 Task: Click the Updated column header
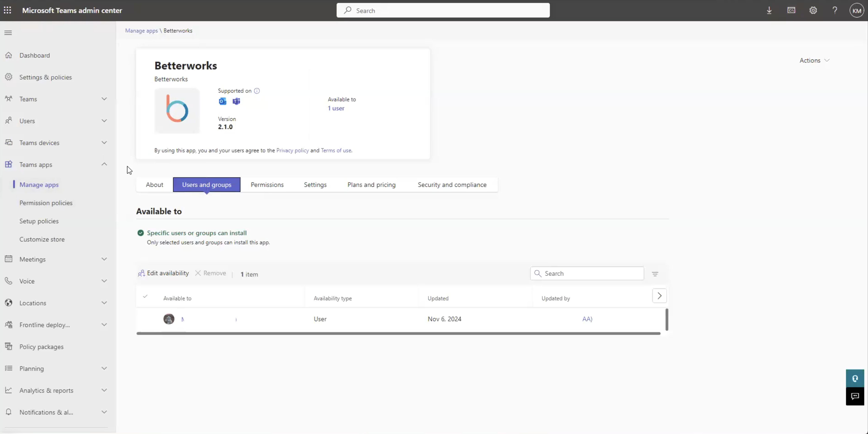[438, 299]
